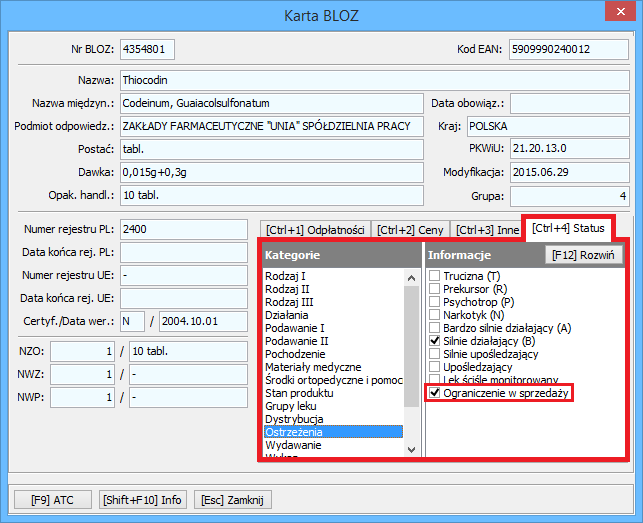Click the NWP quantity field
The width and height of the screenshot is (643, 523).
point(82,397)
